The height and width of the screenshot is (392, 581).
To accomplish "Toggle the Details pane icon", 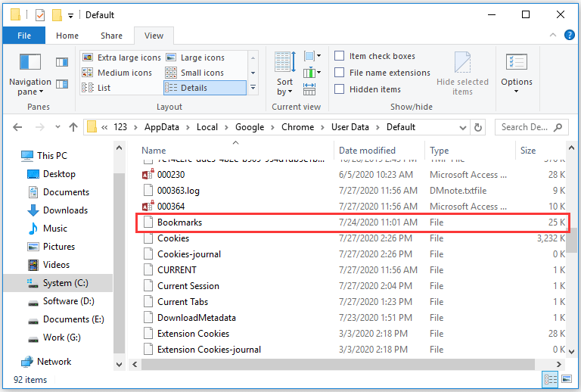I will coord(62,84).
